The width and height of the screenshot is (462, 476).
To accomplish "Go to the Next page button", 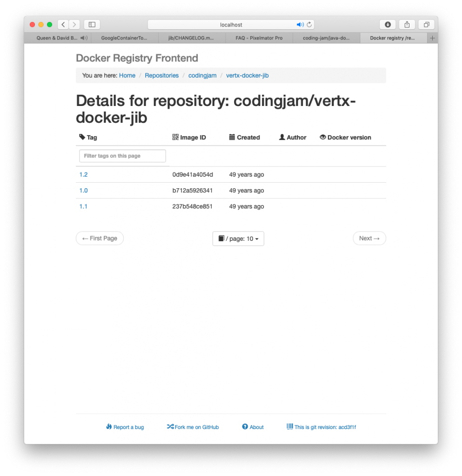I will (369, 238).
